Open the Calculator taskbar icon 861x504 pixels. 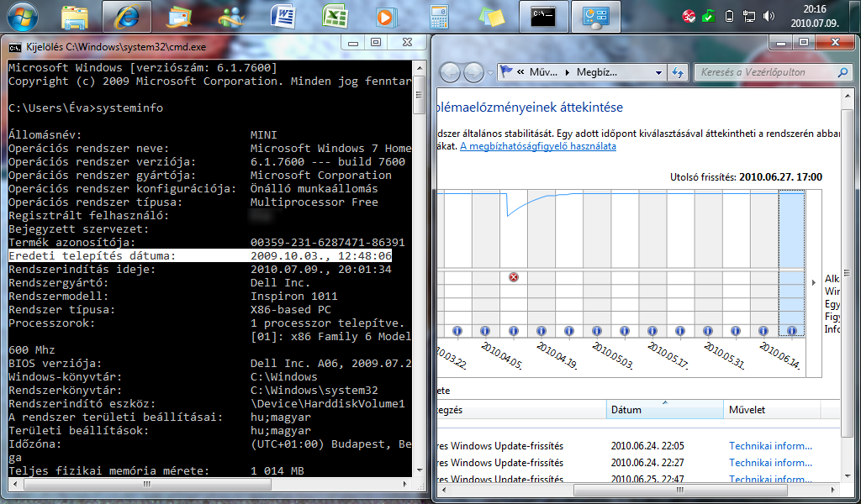pos(439,16)
